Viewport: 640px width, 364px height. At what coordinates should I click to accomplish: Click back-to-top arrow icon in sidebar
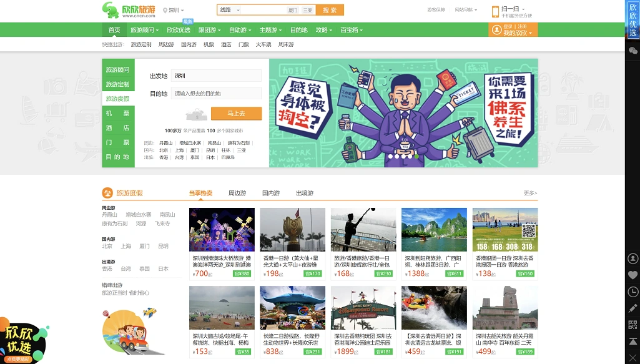[633, 342]
